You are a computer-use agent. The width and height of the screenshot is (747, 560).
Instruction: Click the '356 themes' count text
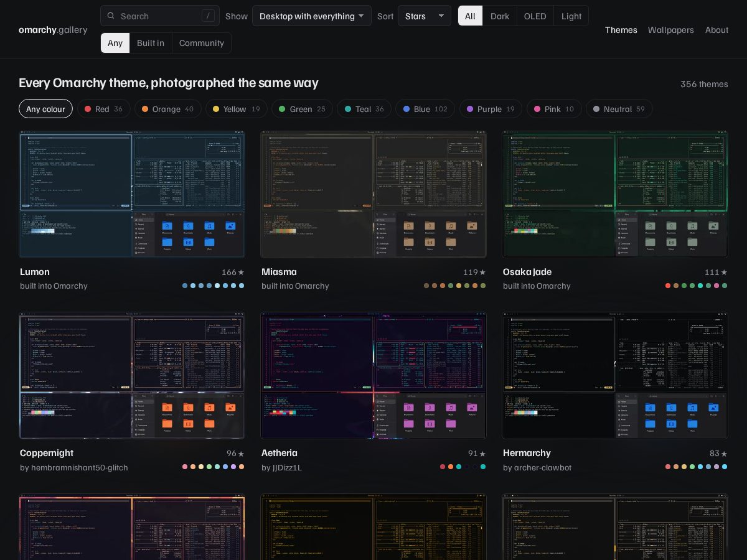click(704, 84)
